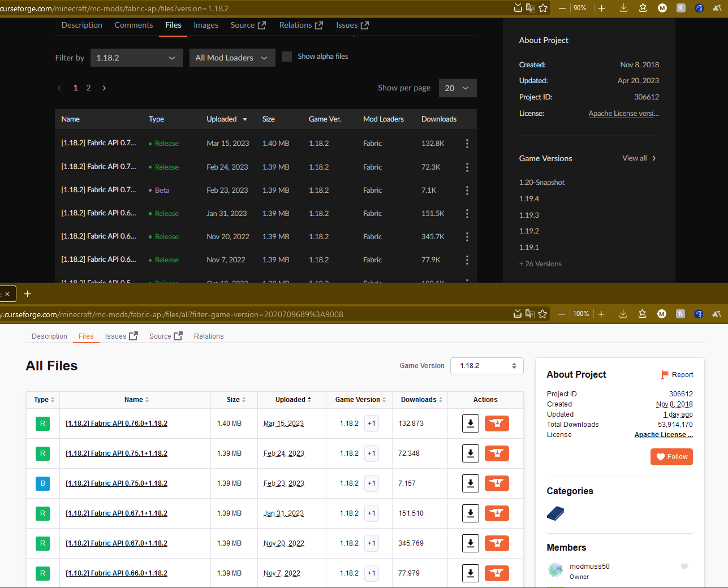
Task: Open Fabric API 0.75.0+1.18.2 file link
Action: point(117,483)
